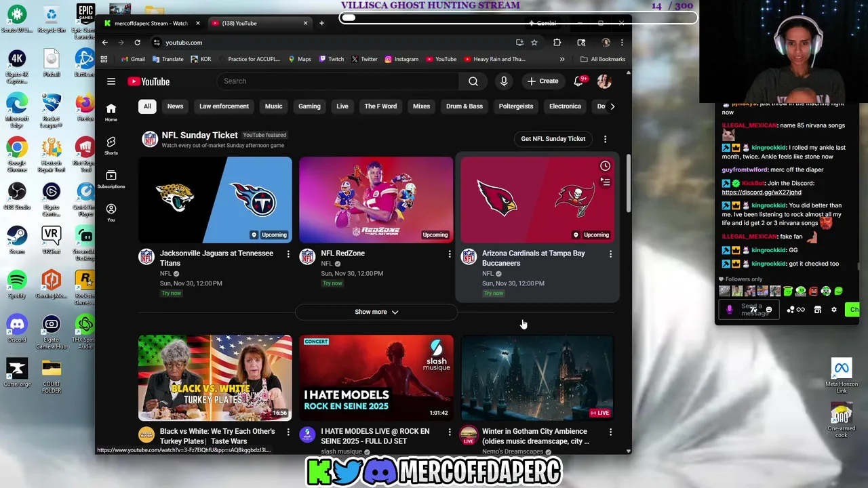Open Shorts in YouTube sidebar
The image size is (868, 488).
coord(111,145)
